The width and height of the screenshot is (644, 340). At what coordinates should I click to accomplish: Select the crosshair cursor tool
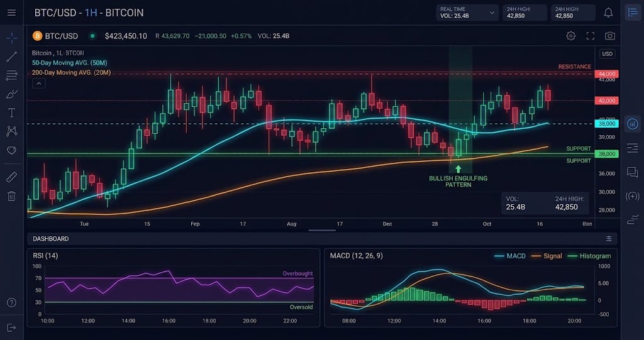click(11, 38)
